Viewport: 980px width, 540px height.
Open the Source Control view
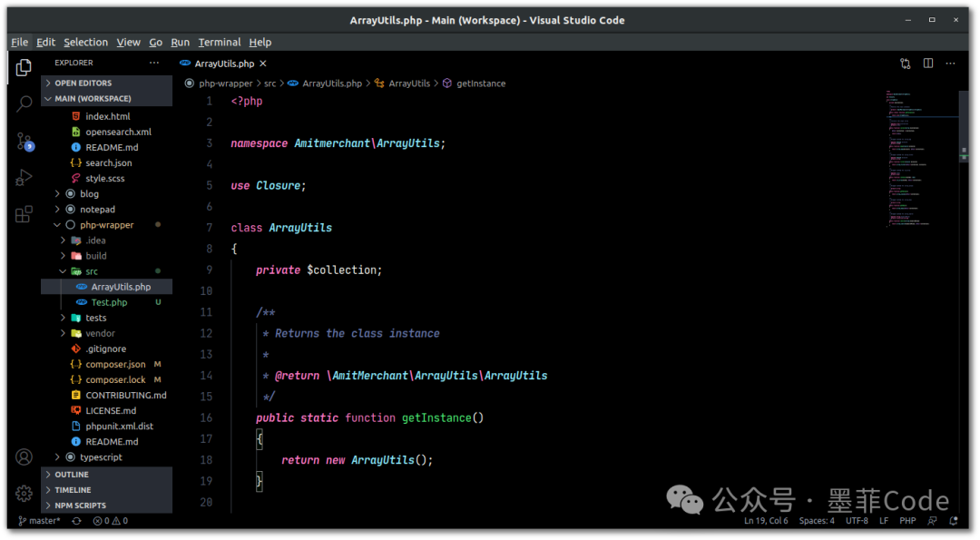24,141
